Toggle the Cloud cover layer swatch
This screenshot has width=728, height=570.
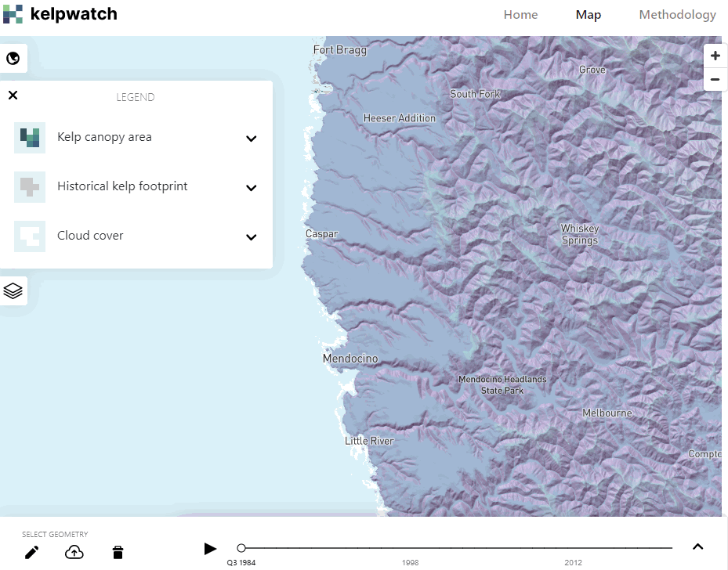pyautogui.click(x=30, y=236)
